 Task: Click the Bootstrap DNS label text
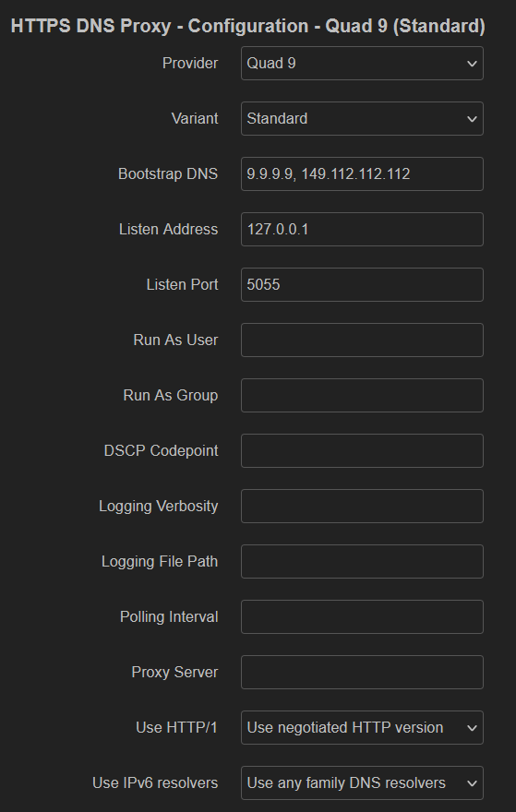tap(168, 174)
